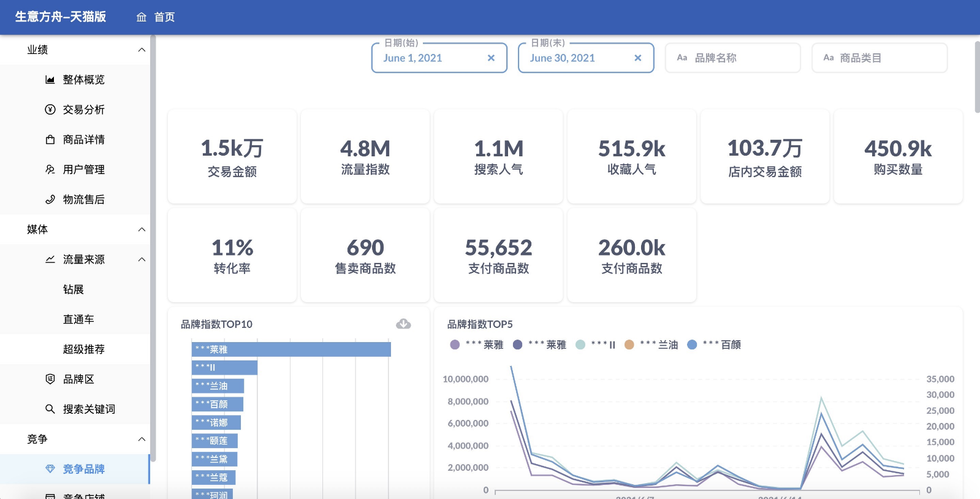
Task: Focus the 品牌名称 filter field
Action: coord(733,58)
